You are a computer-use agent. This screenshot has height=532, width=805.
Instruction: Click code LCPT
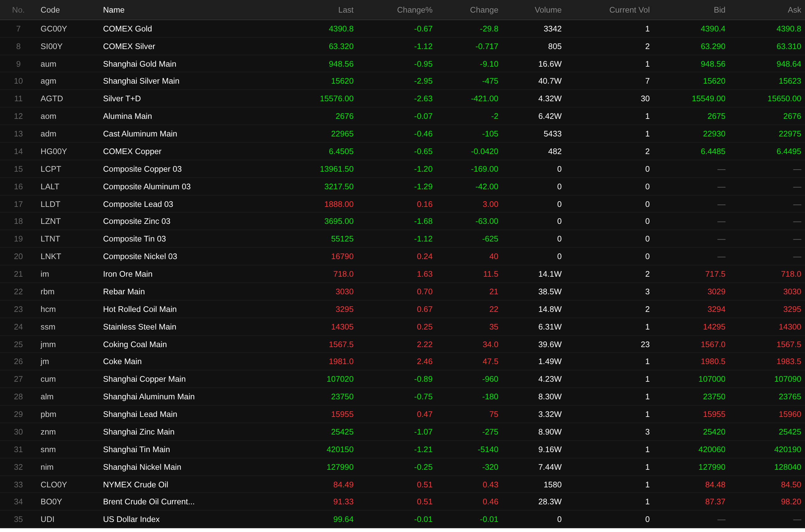click(51, 169)
